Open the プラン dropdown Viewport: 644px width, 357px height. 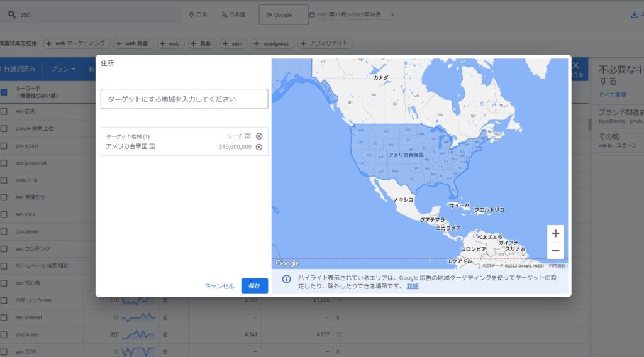63,69
